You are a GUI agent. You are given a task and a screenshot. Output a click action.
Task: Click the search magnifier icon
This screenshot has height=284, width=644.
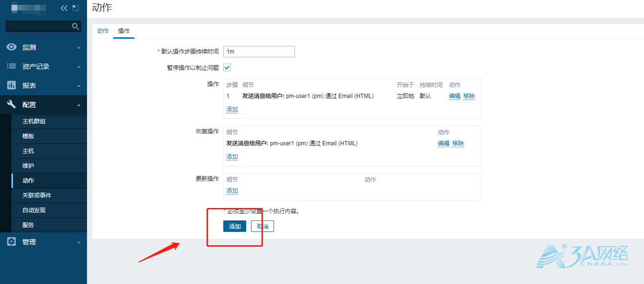pyautogui.click(x=75, y=26)
